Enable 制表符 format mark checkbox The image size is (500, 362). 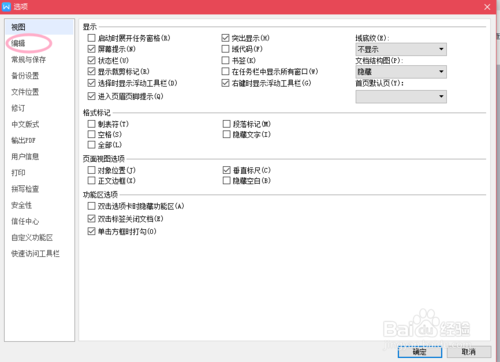click(x=91, y=124)
